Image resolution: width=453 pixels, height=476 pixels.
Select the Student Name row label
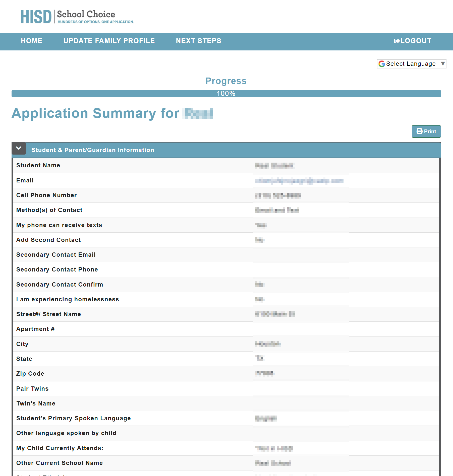click(x=38, y=165)
